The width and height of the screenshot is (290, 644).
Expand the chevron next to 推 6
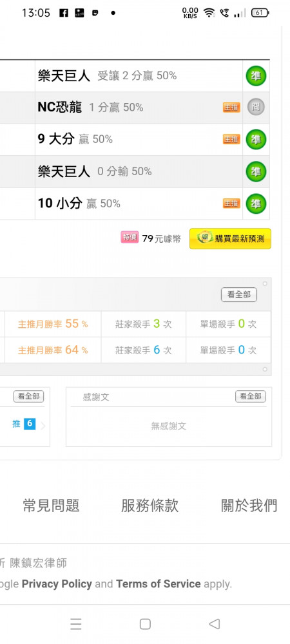pyautogui.click(x=43, y=426)
